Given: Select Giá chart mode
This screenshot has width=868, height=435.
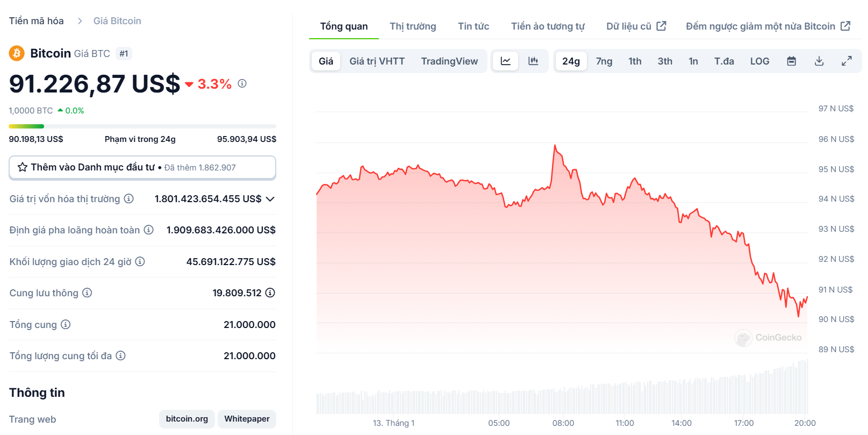Looking at the screenshot, I should 326,61.
